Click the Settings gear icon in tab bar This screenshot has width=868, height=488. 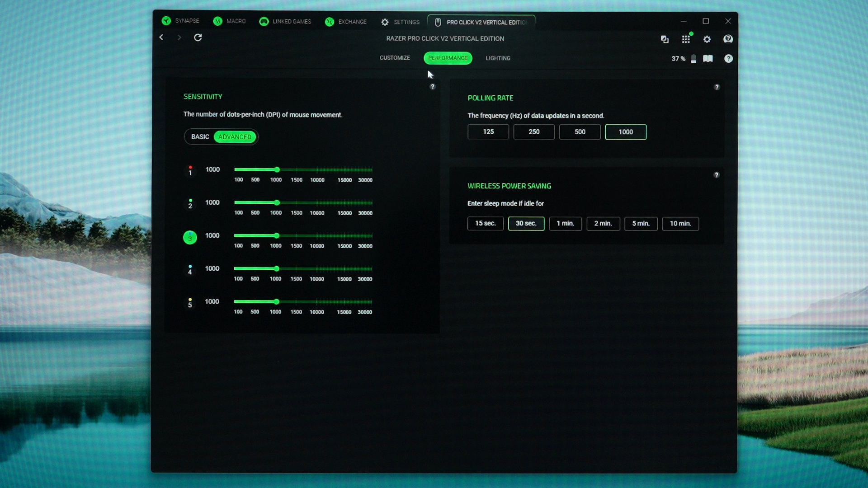pos(385,22)
